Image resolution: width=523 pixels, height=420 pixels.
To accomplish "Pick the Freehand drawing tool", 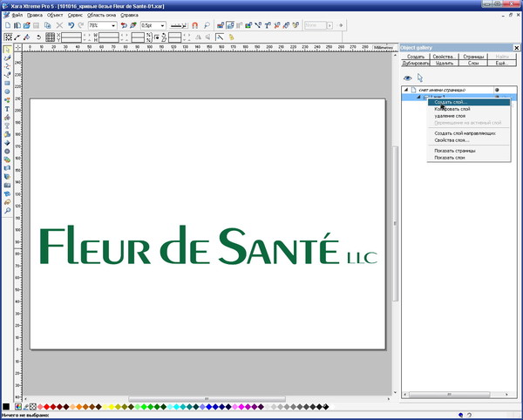I will click(7, 58).
